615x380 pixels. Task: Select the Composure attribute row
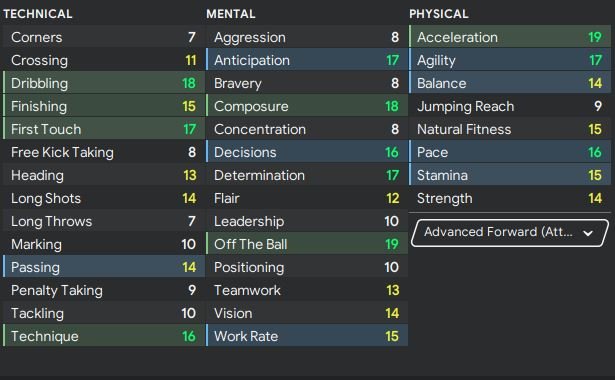click(307, 106)
